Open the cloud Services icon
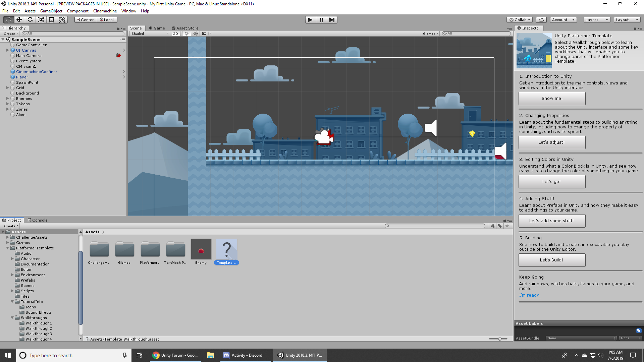This screenshot has height=362, width=644. coord(541,20)
